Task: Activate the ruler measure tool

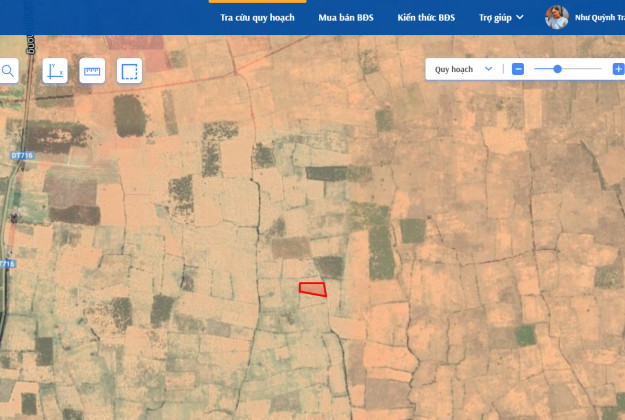Action: point(93,71)
